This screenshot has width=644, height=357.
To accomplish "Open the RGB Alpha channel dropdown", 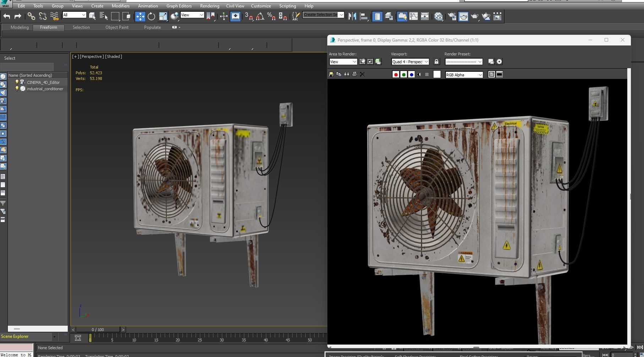I will (464, 75).
